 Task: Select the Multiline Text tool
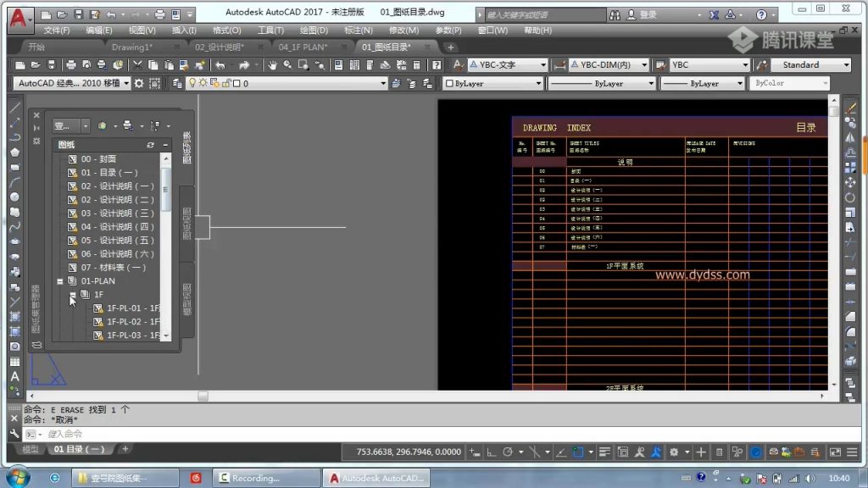coord(15,377)
